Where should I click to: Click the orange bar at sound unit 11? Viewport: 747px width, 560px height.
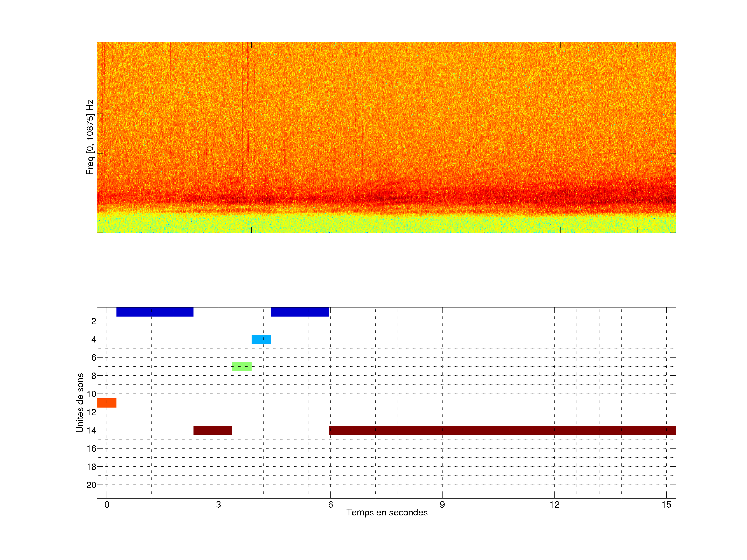click(x=106, y=403)
